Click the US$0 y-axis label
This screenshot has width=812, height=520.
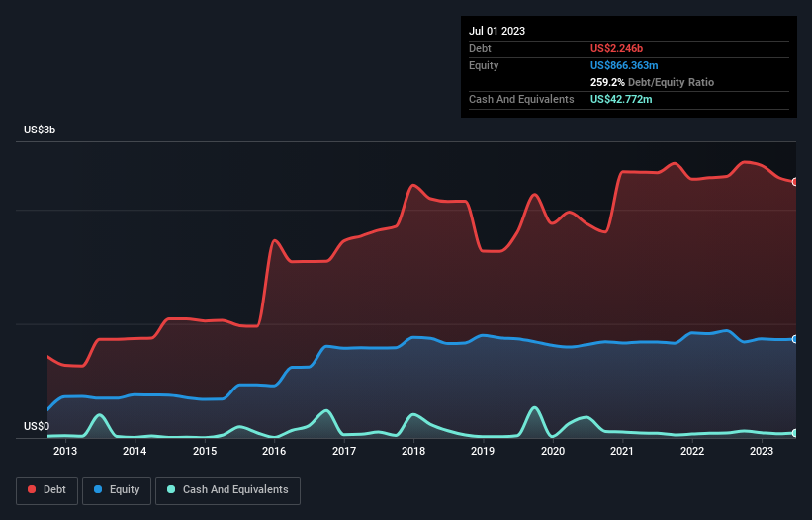coord(37,426)
